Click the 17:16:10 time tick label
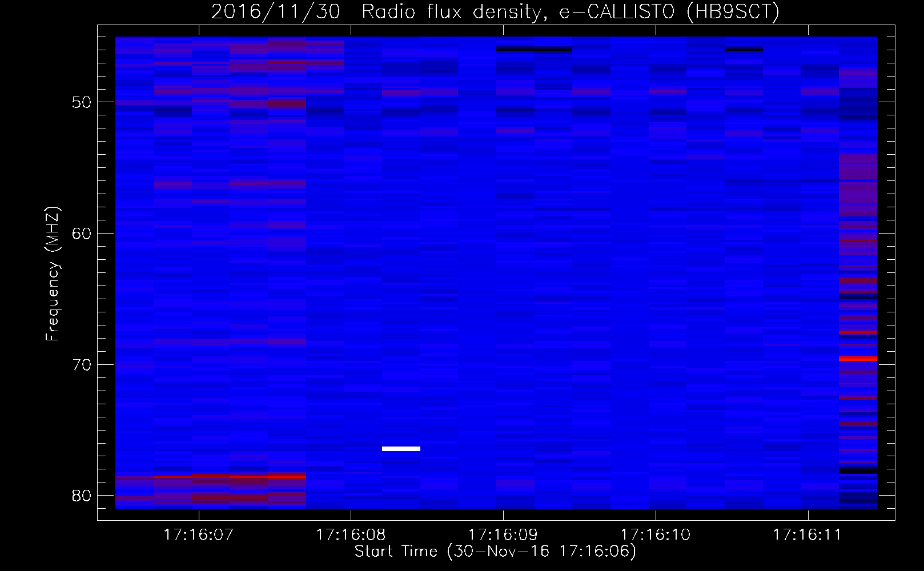 click(x=656, y=535)
